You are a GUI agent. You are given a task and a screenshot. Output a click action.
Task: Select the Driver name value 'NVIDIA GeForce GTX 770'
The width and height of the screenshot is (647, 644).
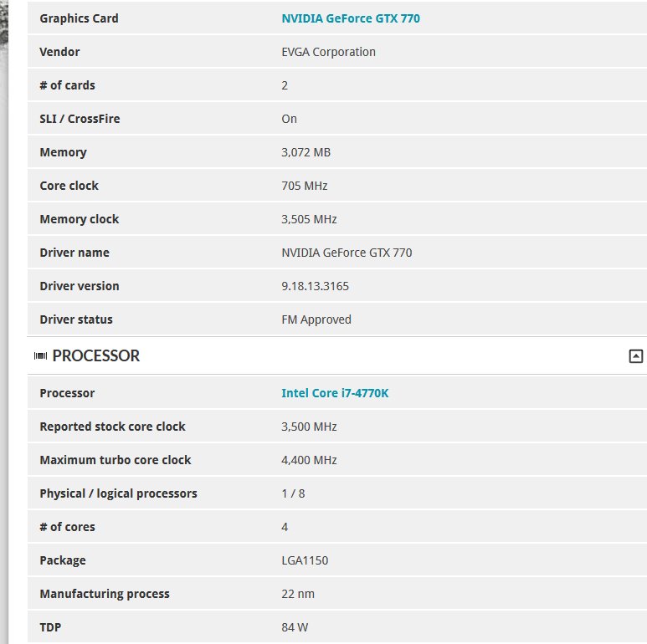tap(347, 253)
